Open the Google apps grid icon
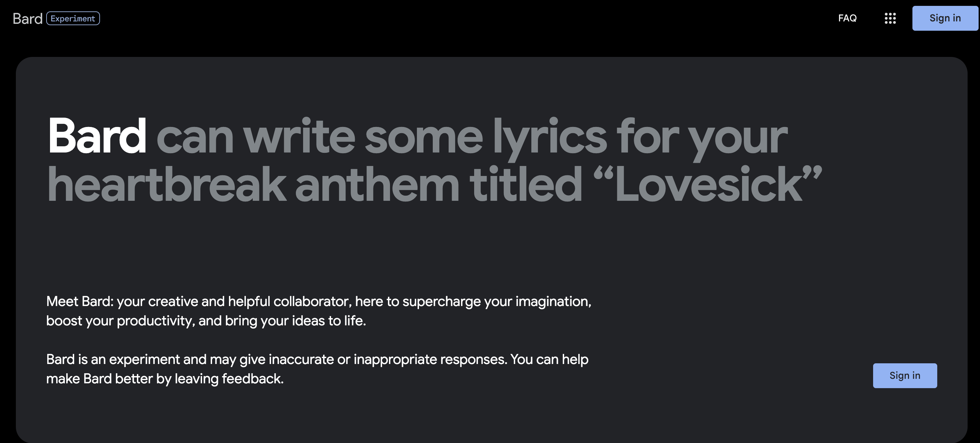Screen dimensions: 980x443 point(890,18)
